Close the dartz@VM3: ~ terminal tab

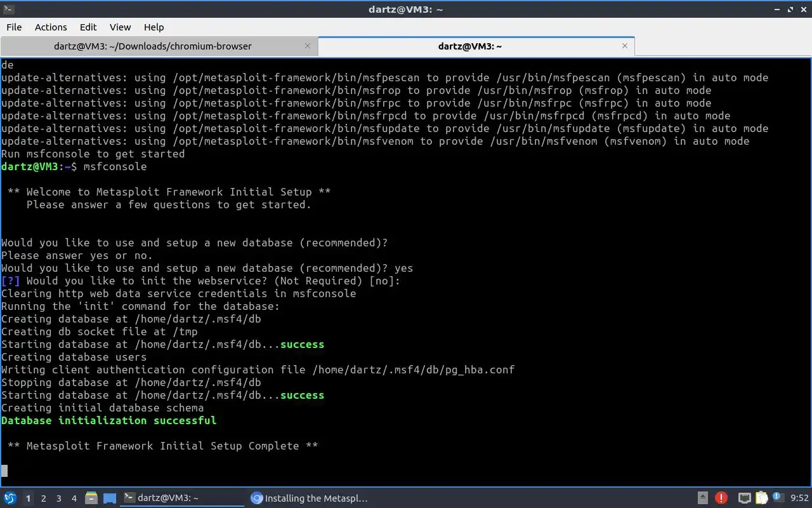625,46
